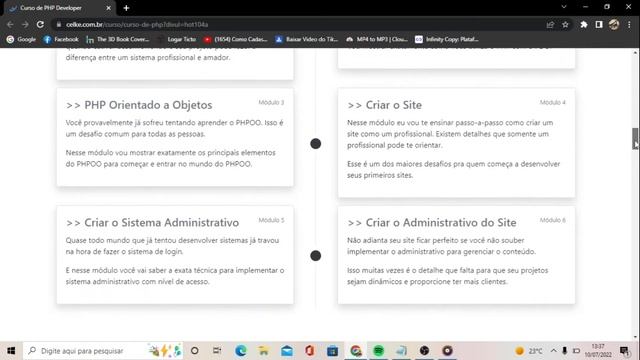Open Cortana circle icon on taskbar

point(195,351)
